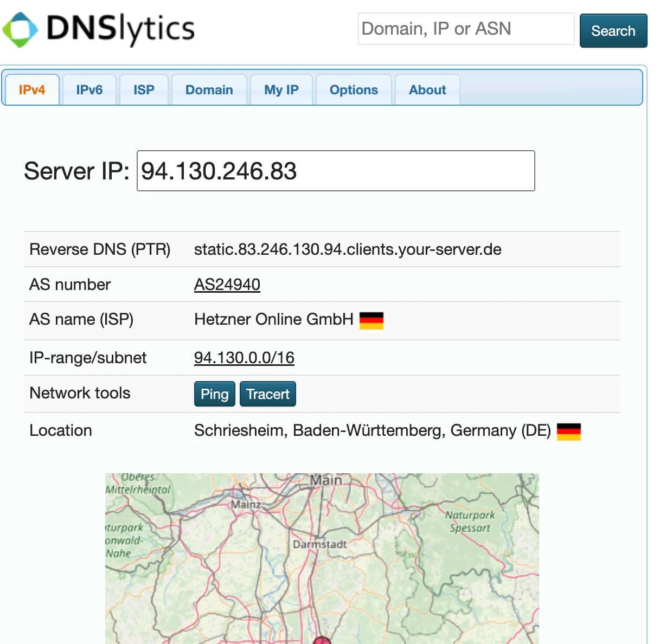Open the AS24940 autonomous system link

pyautogui.click(x=227, y=284)
